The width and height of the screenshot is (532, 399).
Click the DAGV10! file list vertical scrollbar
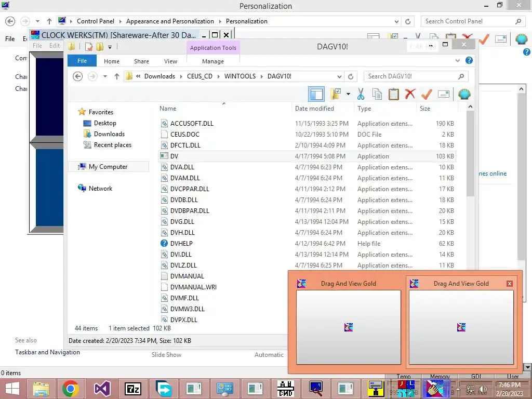pyautogui.click(x=470, y=153)
